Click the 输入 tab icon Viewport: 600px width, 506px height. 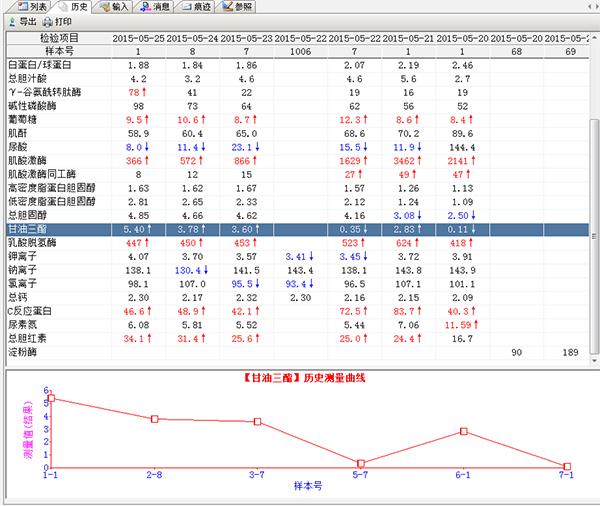pyautogui.click(x=105, y=6)
